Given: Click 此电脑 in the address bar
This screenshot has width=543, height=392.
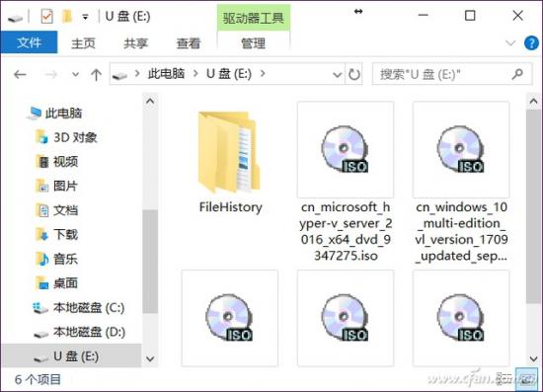Looking at the screenshot, I should tap(166, 74).
